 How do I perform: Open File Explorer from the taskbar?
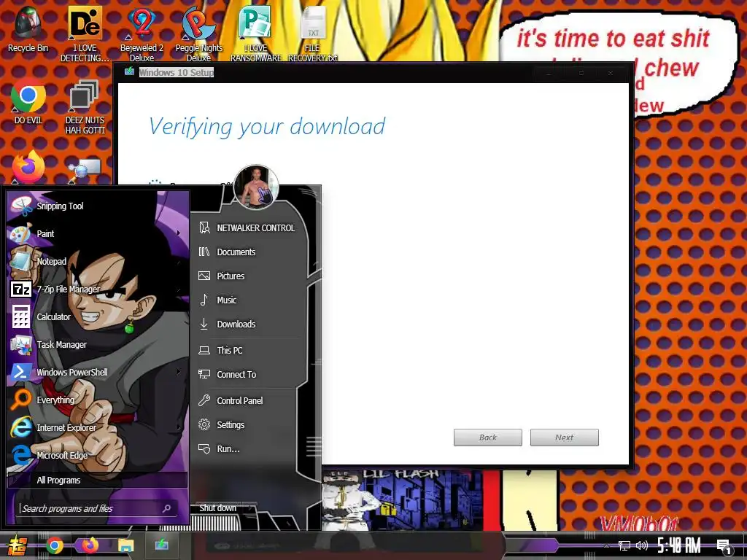pos(125,545)
